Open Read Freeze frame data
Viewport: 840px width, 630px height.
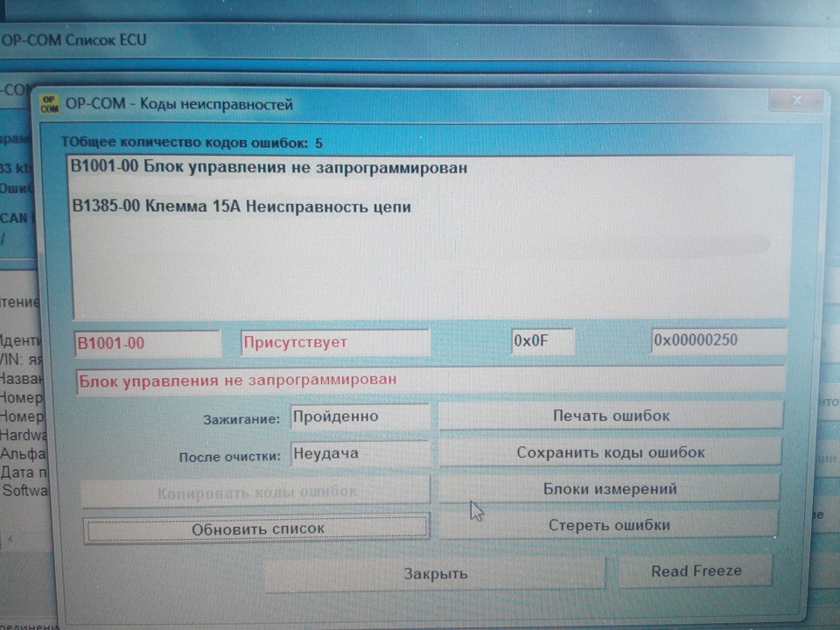[x=696, y=571]
